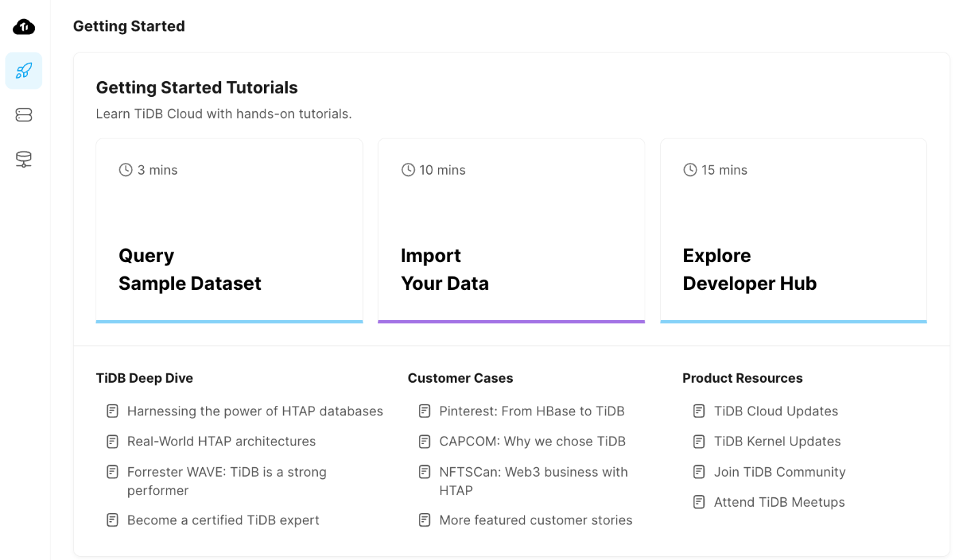This screenshot has width=955, height=560.
Task: Open Become a certified TiDB expert link
Action: coord(223,520)
